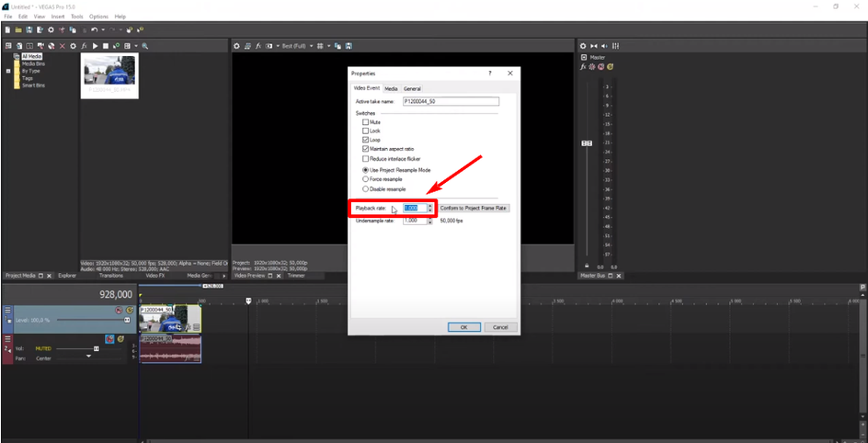
Task: Switch to the General tab in Properties
Action: click(412, 88)
